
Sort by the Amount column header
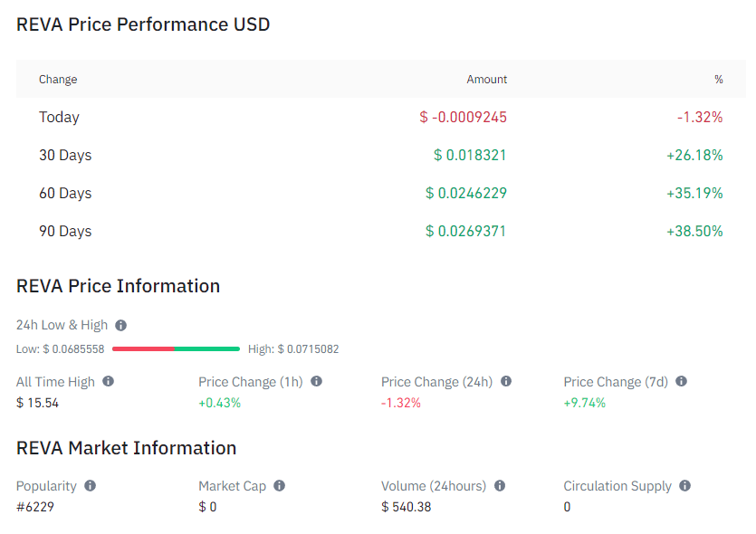(487, 80)
